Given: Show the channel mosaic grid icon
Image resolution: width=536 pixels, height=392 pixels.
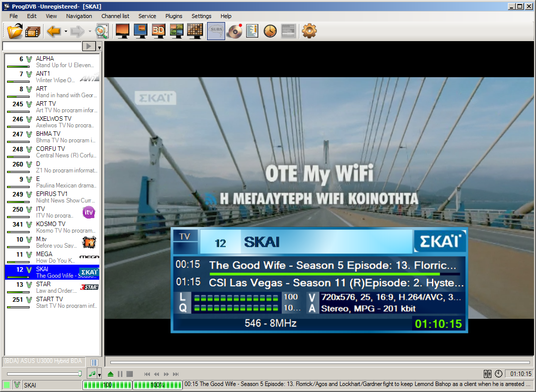Looking at the screenshot, I should (x=195, y=32).
